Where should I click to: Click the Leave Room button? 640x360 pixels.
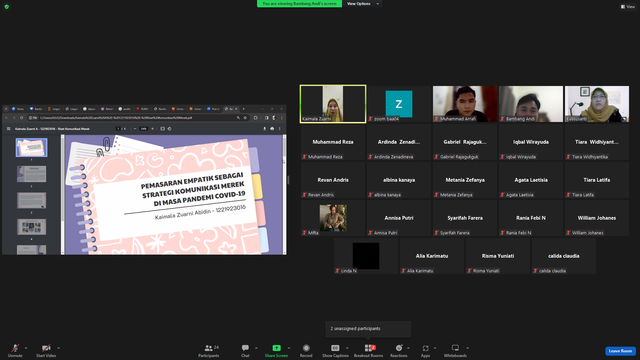coord(620,351)
